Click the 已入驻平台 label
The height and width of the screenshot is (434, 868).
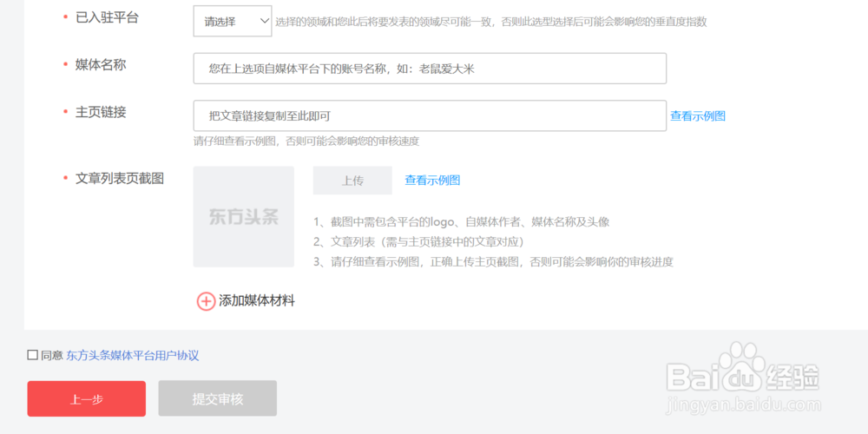107,17
